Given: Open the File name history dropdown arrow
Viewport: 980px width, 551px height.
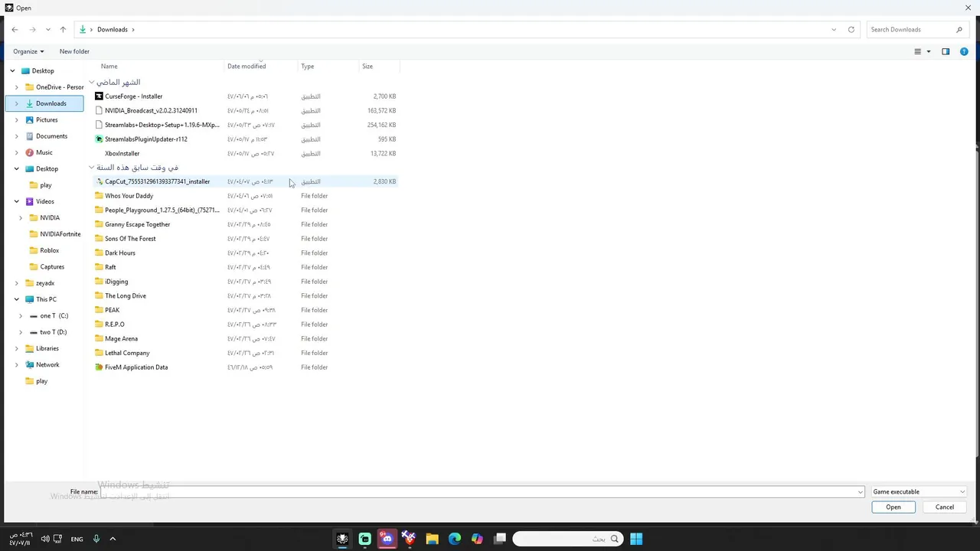Looking at the screenshot, I should pyautogui.click(x=861, y=492).
